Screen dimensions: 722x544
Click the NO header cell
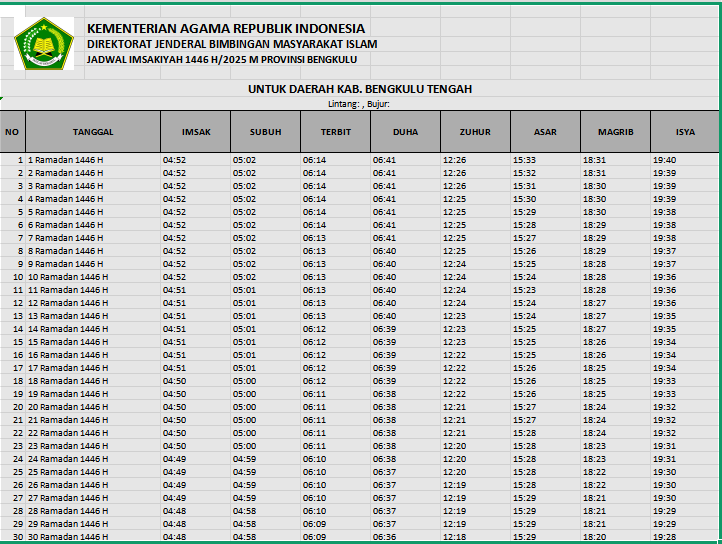coord(12,131)
